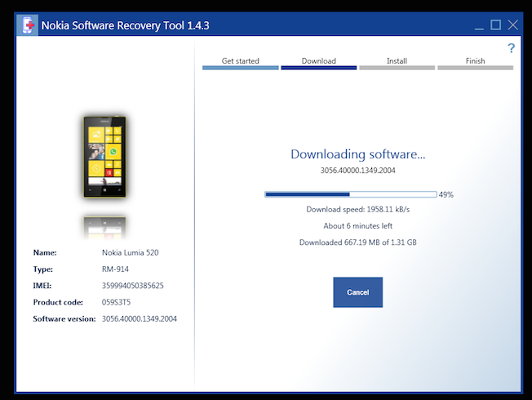Click the 'Name:' label
532x400 pixels.
click(45, 252)
